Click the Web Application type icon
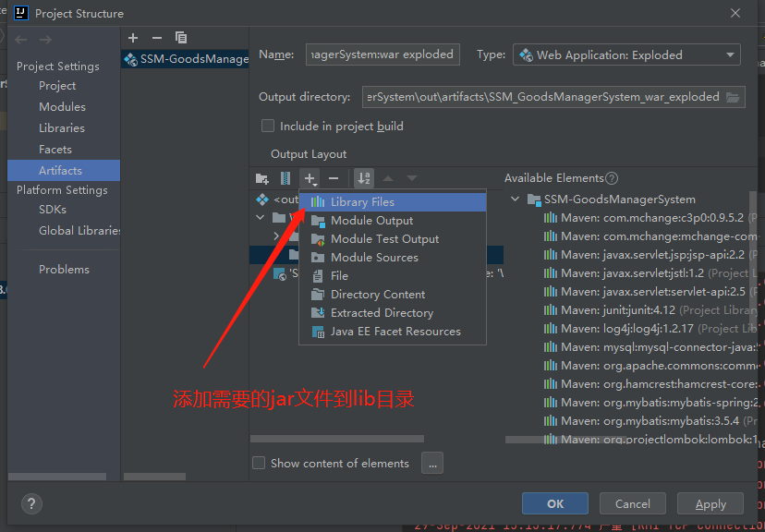This screenshot has height=532, width=765. (526, 55)
